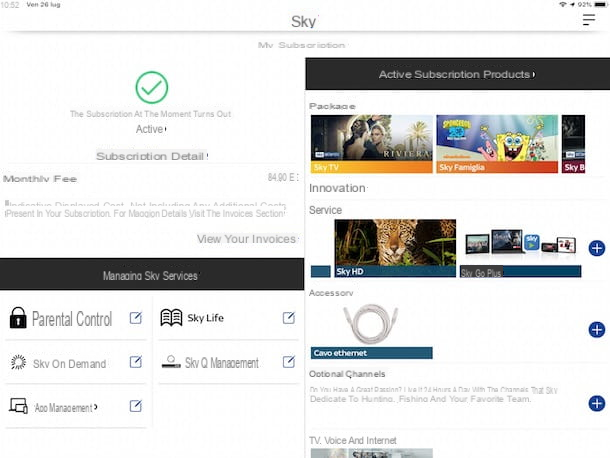Click the Monthly Fee label
The width and height of the screenshot is (610, 458).
pyautogui.click(x=40, y=179)
